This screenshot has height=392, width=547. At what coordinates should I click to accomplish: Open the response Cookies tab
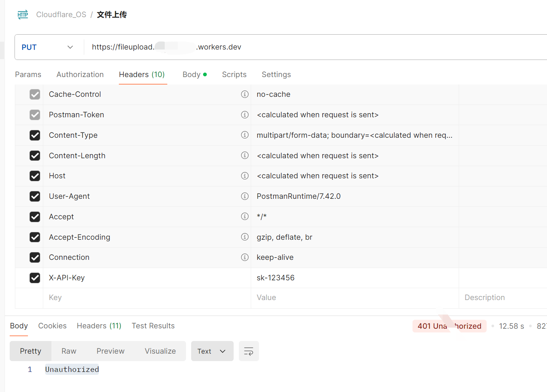(x=53, y=326)
